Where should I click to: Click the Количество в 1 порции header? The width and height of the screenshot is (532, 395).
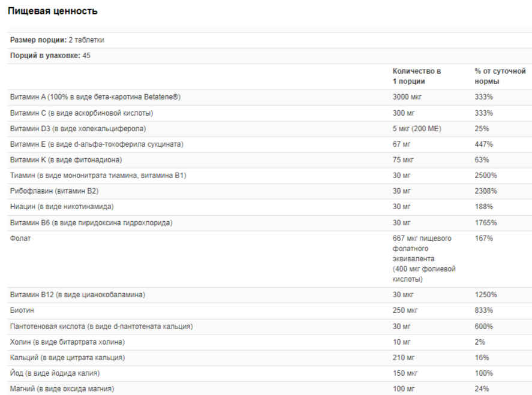[417, 76]
